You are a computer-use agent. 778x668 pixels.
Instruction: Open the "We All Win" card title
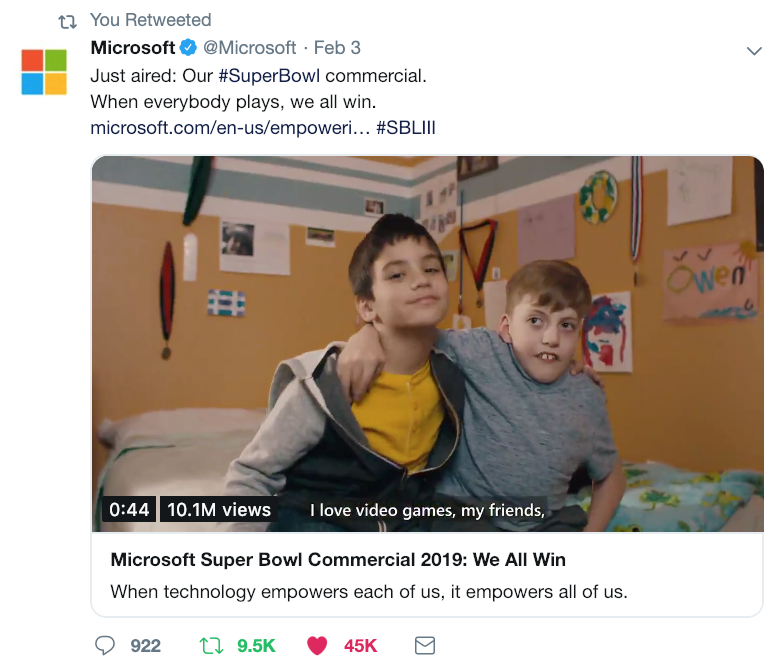(x=338, y=560)
